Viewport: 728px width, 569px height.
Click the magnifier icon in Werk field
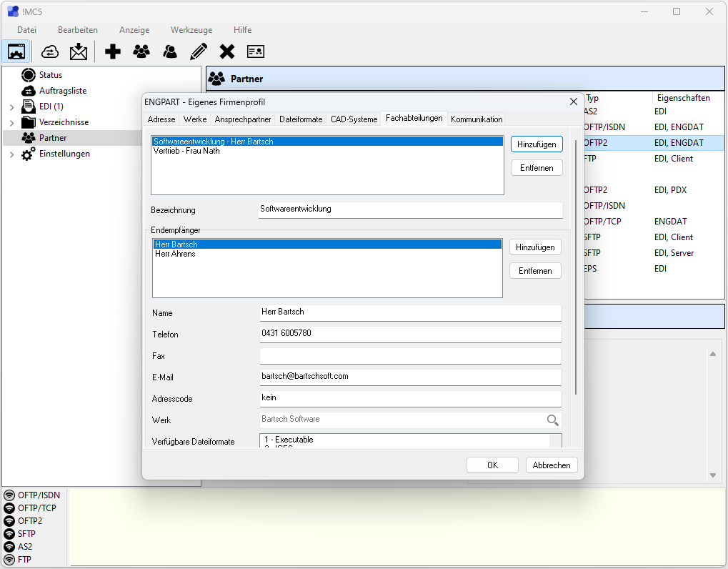click(x=552, y=420)
